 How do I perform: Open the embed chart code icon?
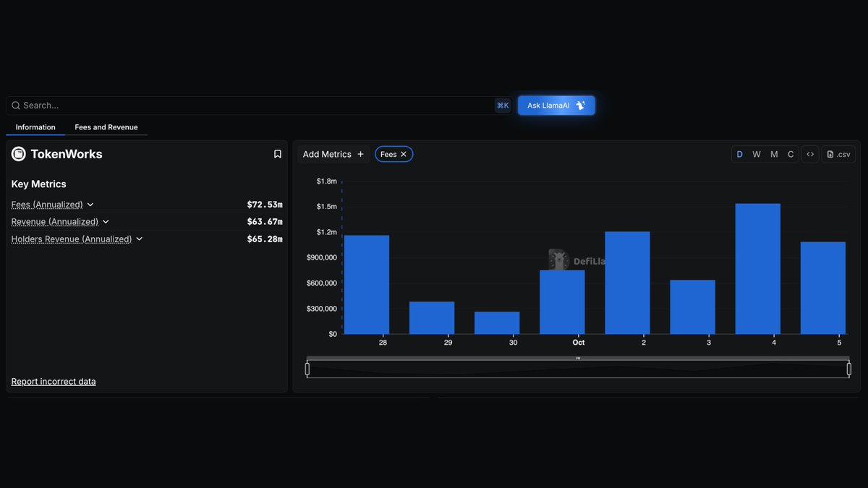coord(811,154)
